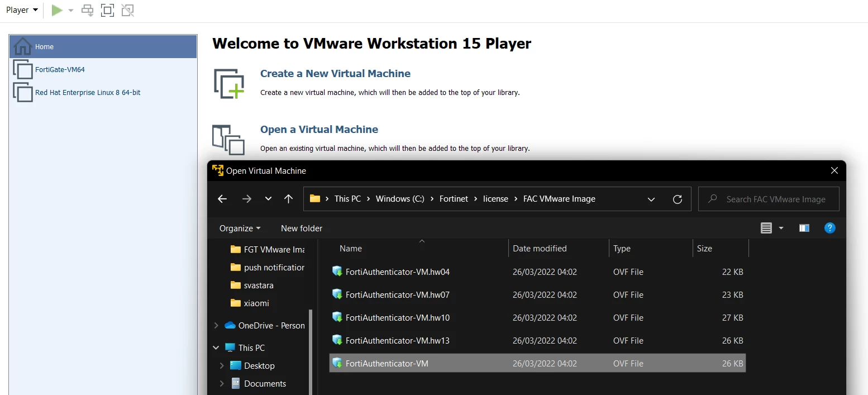Click the Unity mode toolbar icon
The width and height of the screenshot is (868, 395).
(127, 10)
